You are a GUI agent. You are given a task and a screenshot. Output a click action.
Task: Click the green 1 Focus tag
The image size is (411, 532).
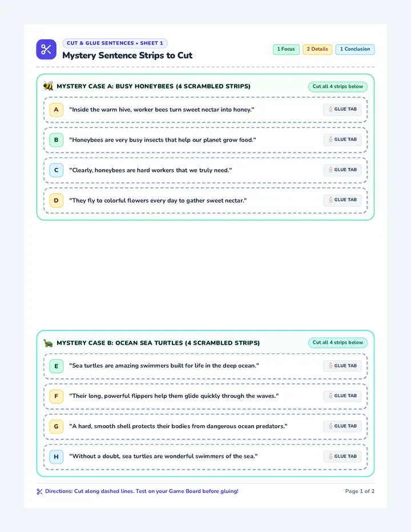[286, 49]
